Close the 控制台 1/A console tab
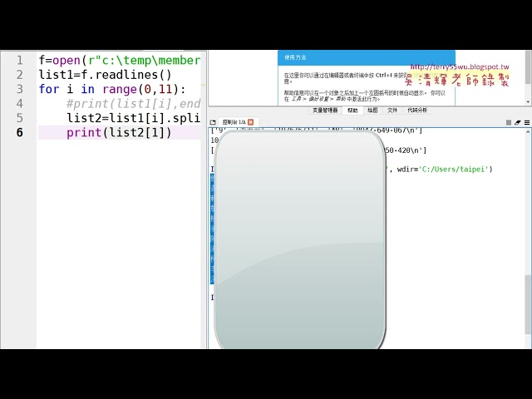The image size is (532, 399). [x=251, y=122]
